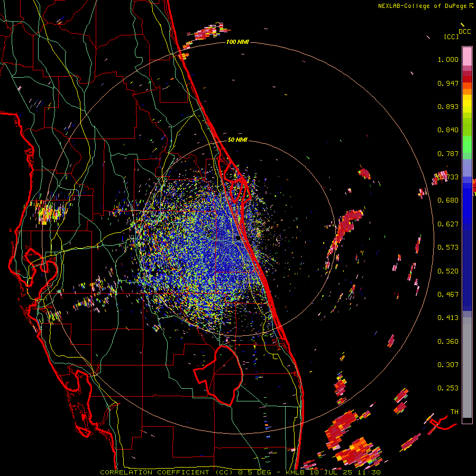Click the 0.627 scale value
Viewport: 476px width, 476px height.
coord(448,224)
